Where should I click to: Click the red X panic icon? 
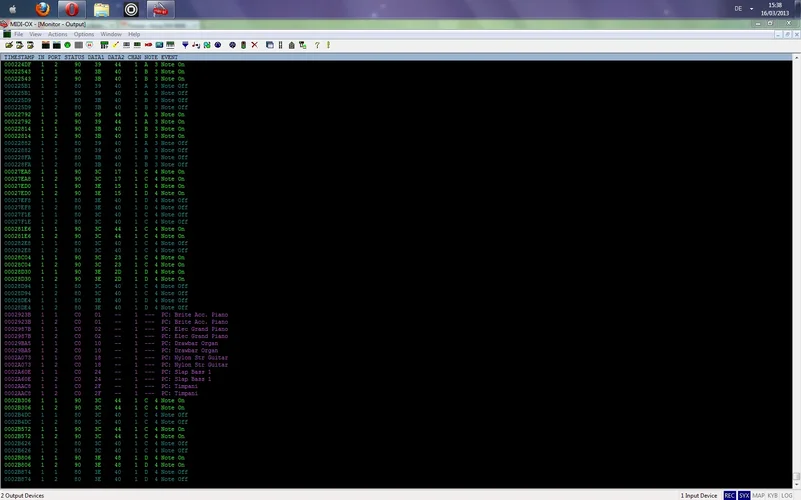(x=254, y=45)
